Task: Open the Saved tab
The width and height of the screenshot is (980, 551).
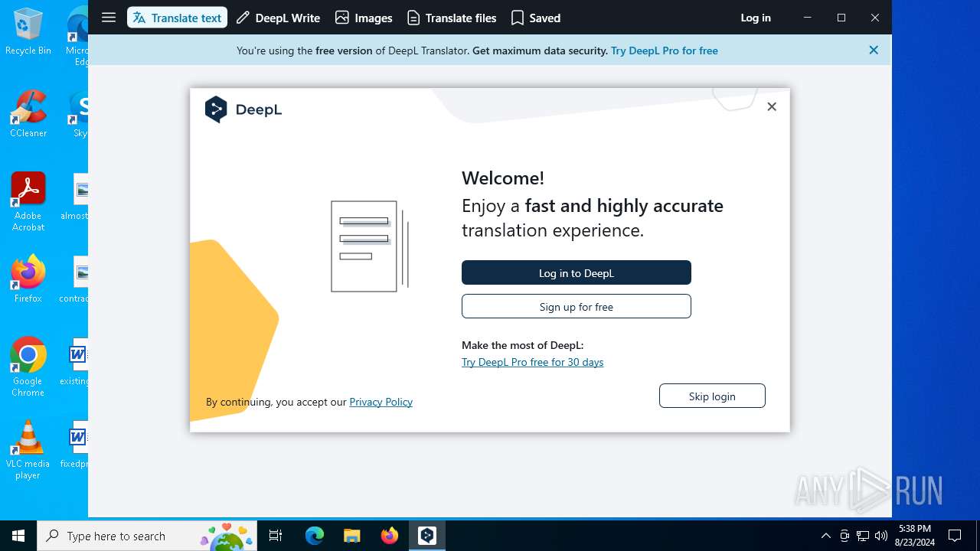Action: [536, 18]
